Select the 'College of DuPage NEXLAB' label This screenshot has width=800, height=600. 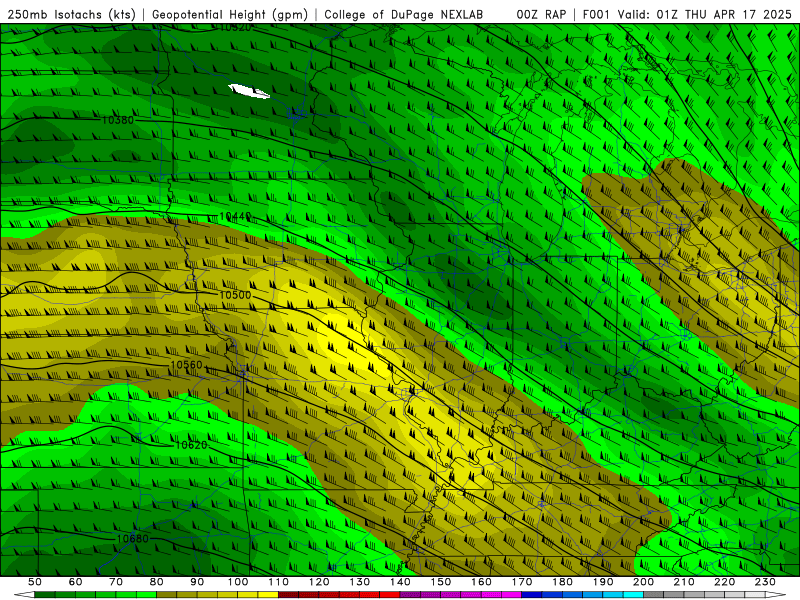pos(404,14)
